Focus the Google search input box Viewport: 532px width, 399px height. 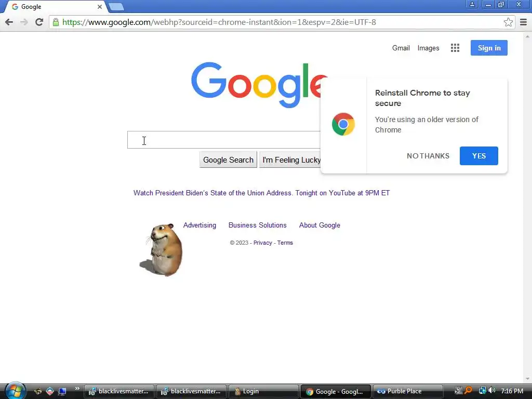pyautogui.click(x=224, y=140)
